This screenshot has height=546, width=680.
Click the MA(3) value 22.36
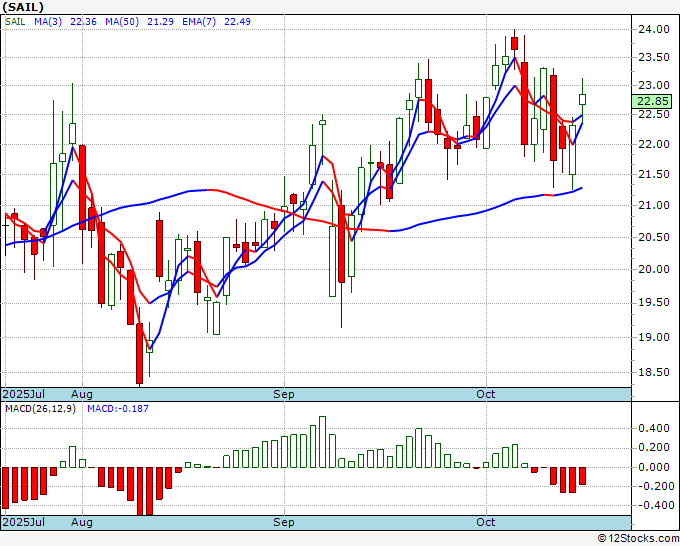[x=83, y=22]
